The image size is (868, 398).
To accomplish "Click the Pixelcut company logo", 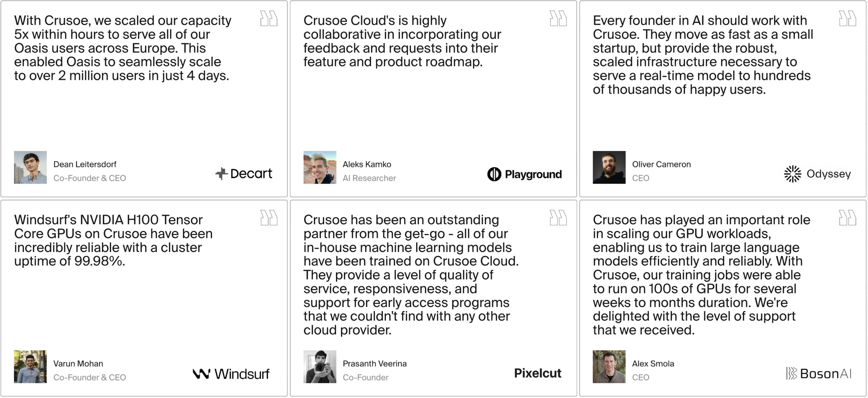I will coord(538,373).
